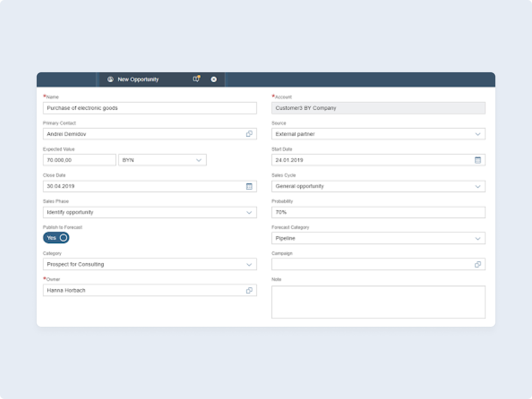The height and width of the screenshot is (399, 532).
Task: Click the New Opportunity tab icon
Action: pos(110,79)
